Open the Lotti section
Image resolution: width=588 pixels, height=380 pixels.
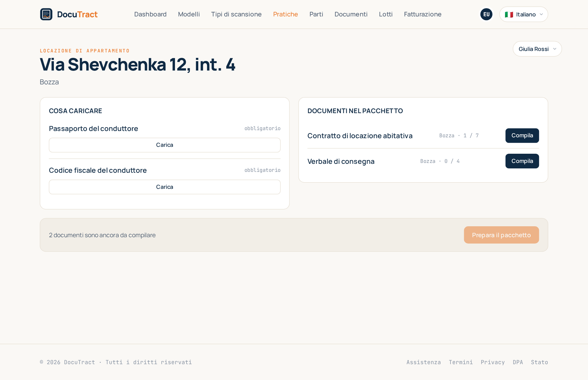tap(386, 14)
